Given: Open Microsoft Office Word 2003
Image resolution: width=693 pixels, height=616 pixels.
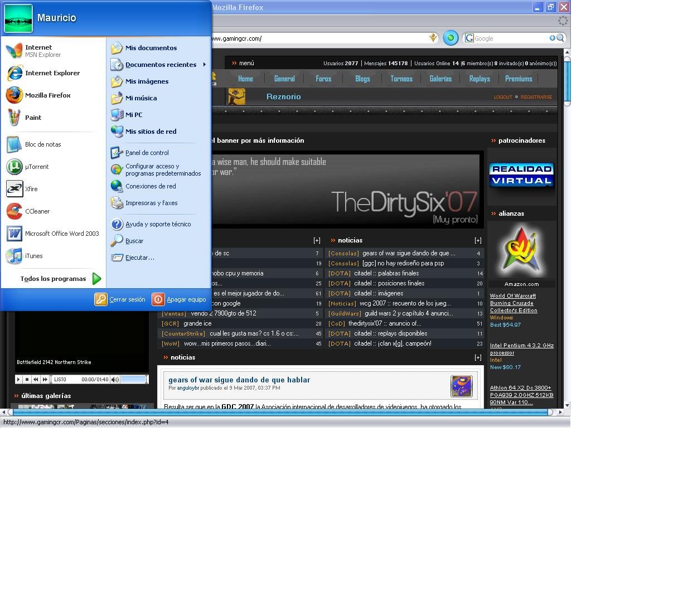Looking at the screenshot, I should coord(54,234).
